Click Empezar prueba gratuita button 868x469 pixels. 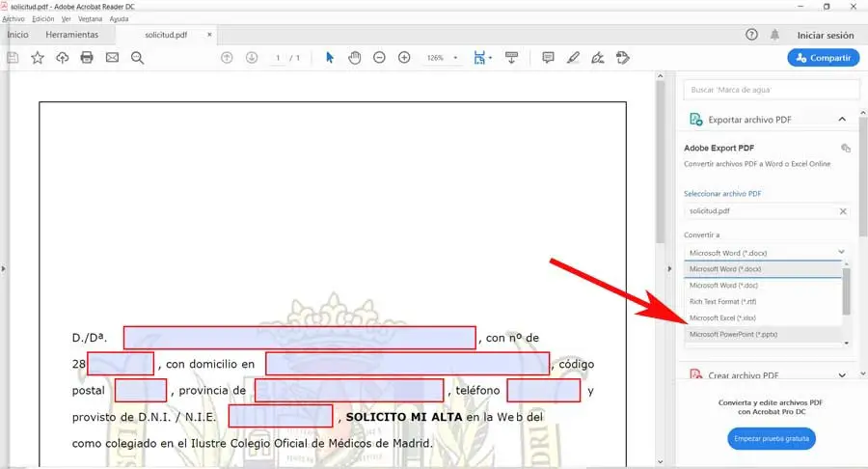click(772, 438)
